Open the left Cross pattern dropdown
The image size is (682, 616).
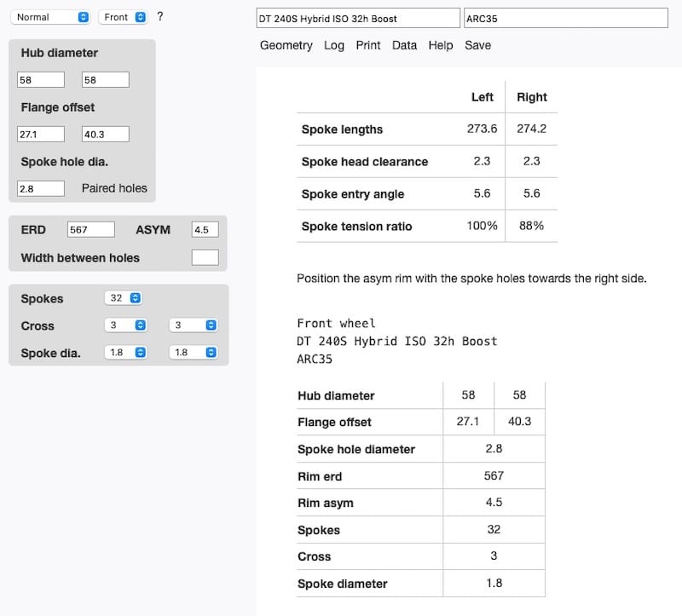click(x=124, y=325)
